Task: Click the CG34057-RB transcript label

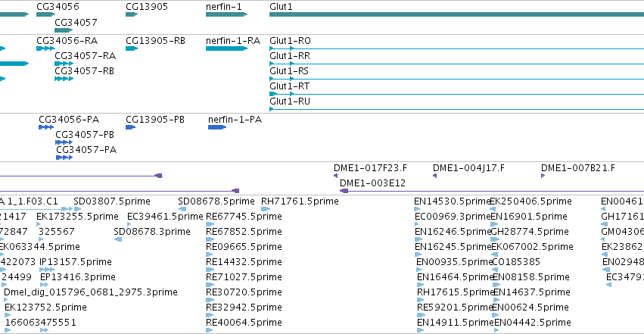Action: pyautogui.click(x=85, y=71)
